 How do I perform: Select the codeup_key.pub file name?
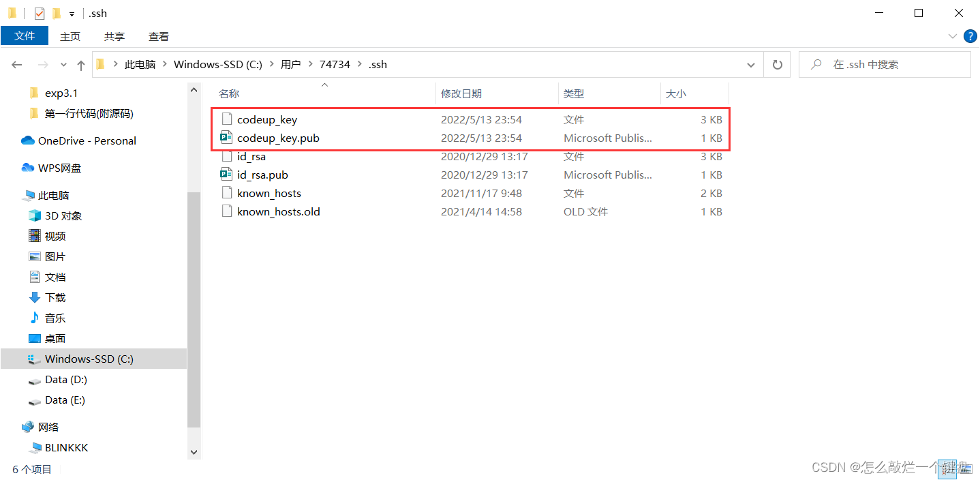point(278,138)
